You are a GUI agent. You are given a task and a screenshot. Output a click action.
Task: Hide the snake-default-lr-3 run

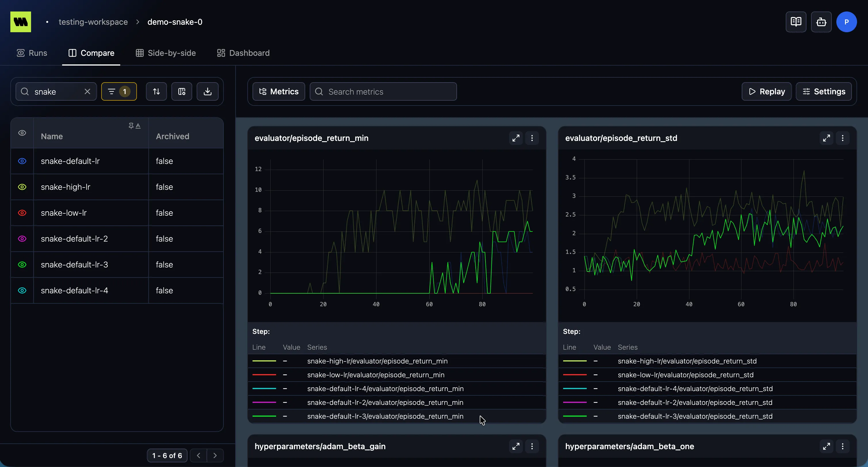pos(22,265)
